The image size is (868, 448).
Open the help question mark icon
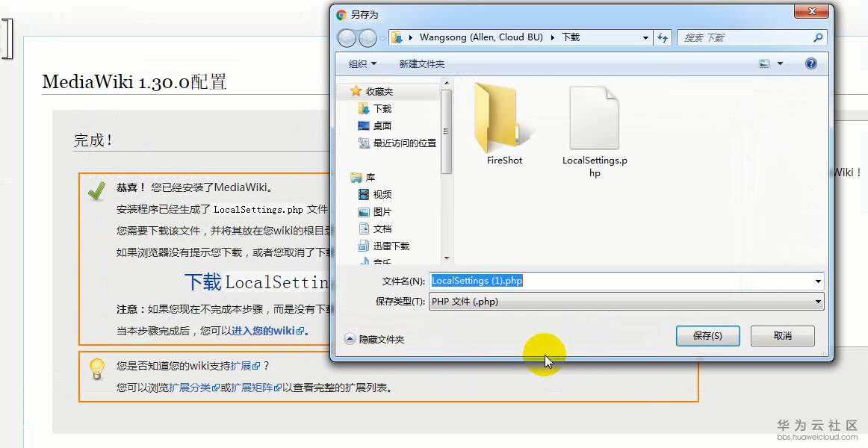click(x=811, y=63)
